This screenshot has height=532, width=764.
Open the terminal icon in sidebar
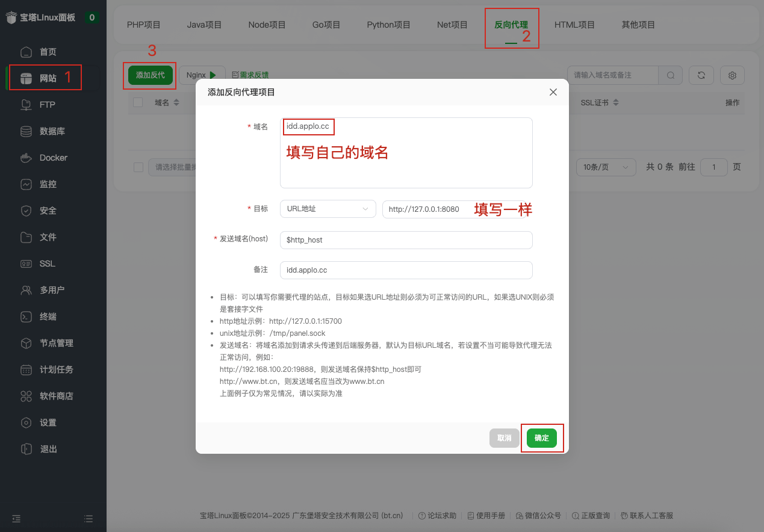[26, 317]
